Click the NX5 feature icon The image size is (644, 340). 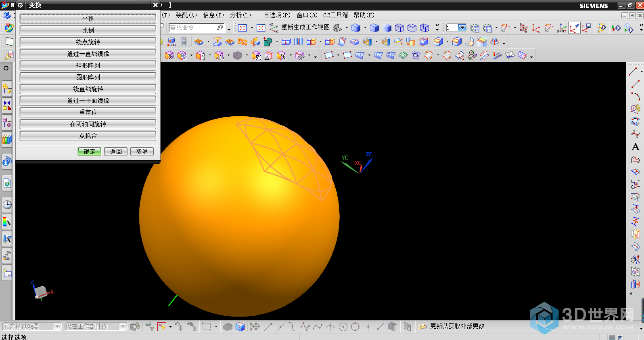coord(171,42)
